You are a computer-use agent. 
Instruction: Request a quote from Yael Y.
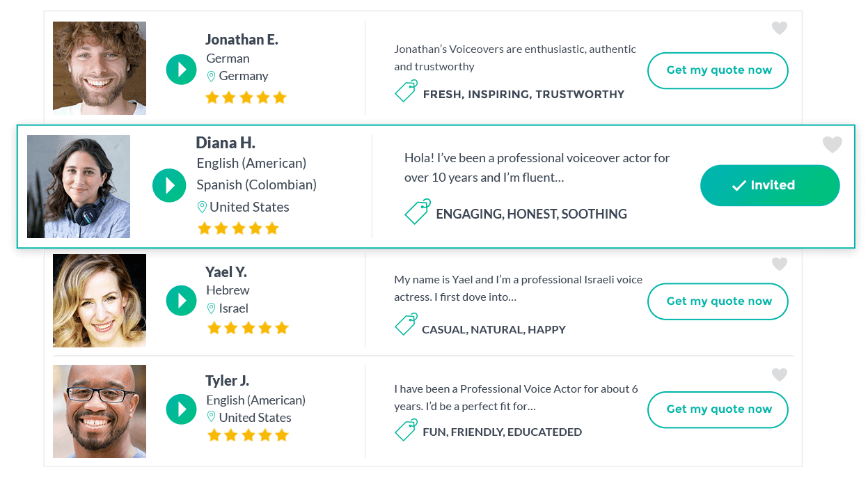click(x=718, y=301)
